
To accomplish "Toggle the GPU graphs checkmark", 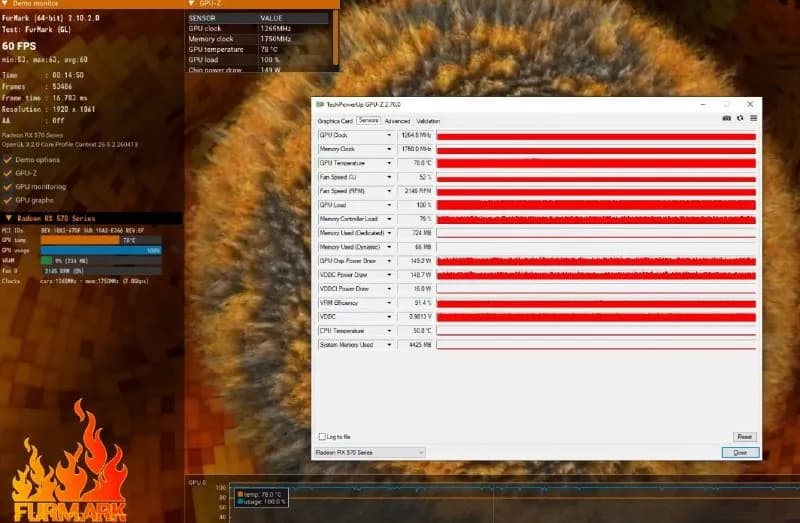I will [8, 200].
